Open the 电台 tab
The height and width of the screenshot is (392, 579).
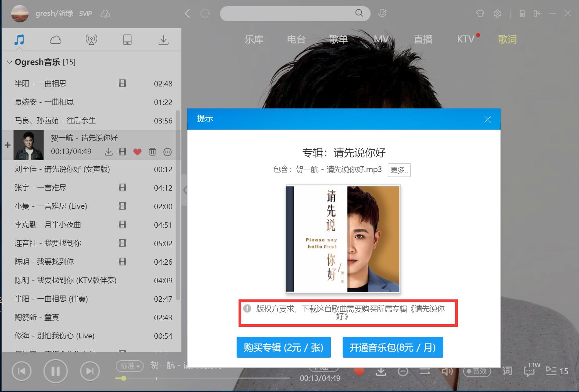[x=296, y=39]
